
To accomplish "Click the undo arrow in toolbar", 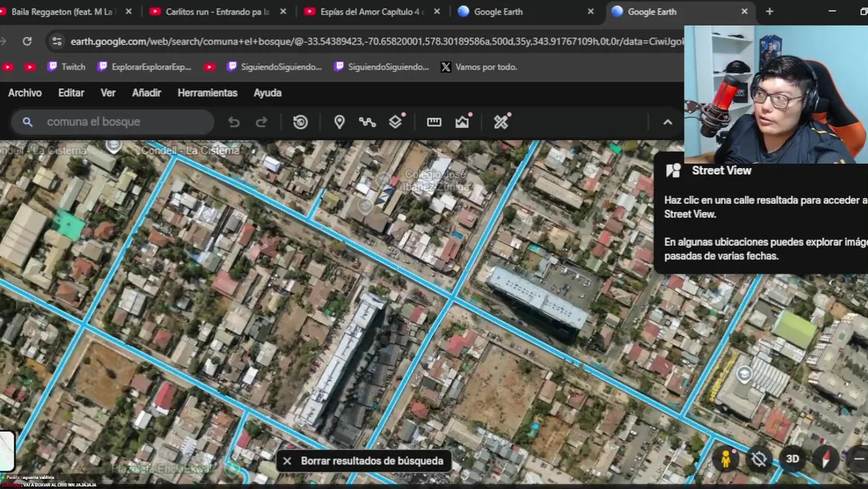I will point(234,122).
